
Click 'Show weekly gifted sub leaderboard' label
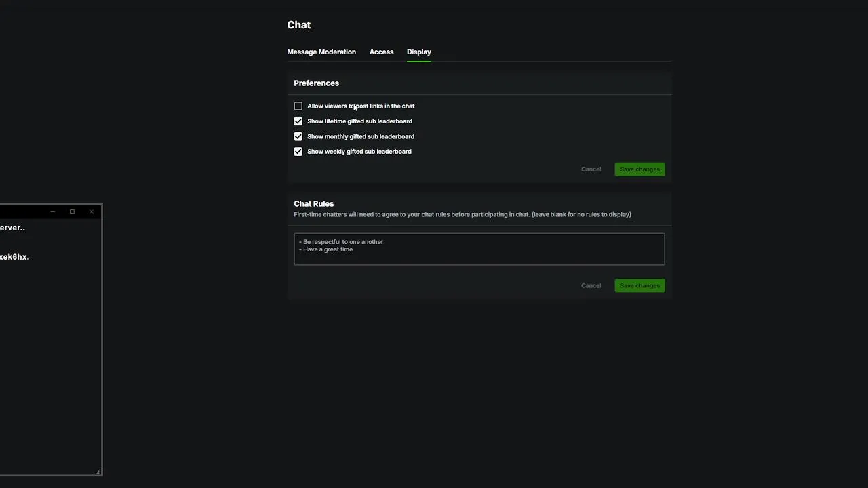coord(359,152)
